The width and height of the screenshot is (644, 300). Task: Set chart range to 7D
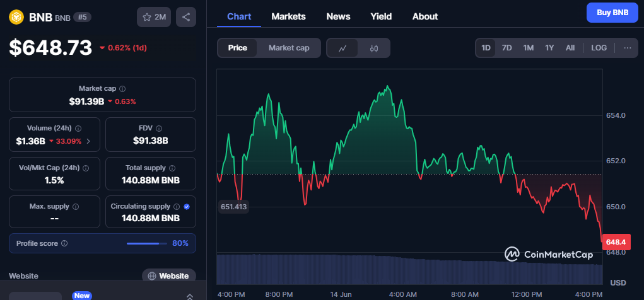click(507, 48)
